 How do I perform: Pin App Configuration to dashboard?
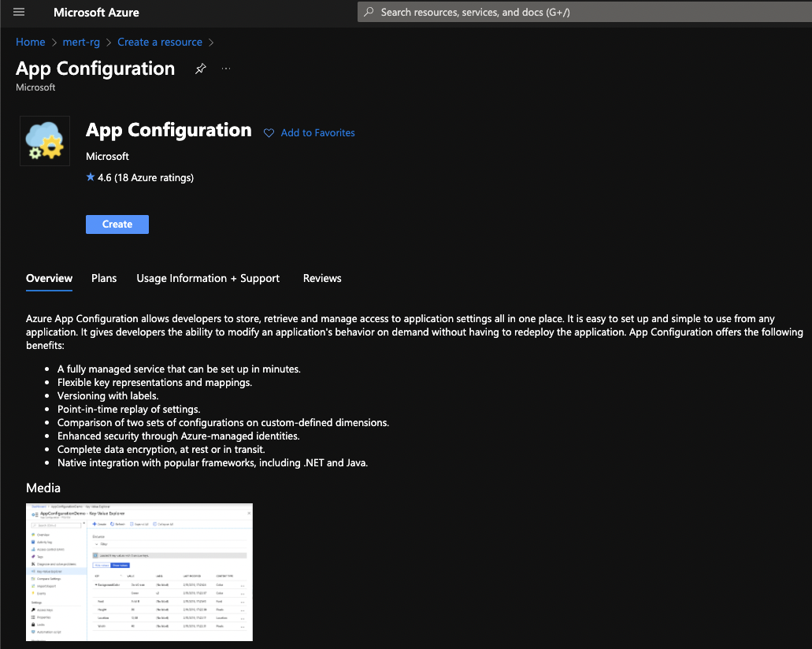(x=200, y=69)
